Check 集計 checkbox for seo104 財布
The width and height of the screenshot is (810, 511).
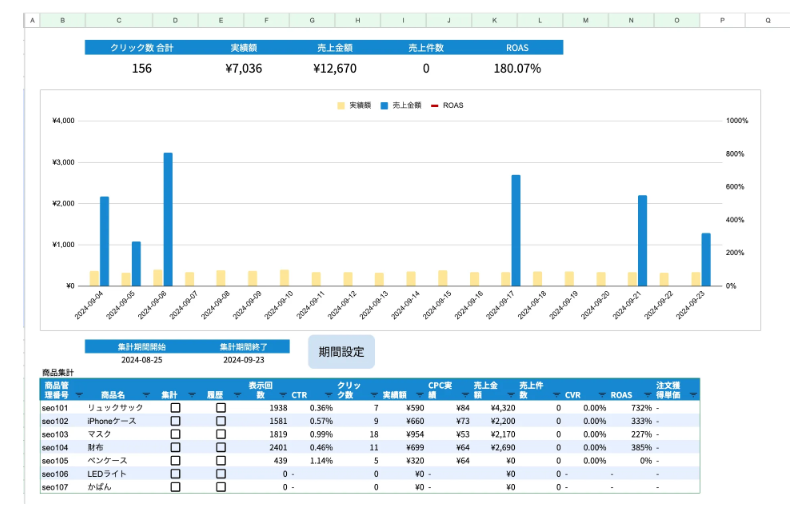[x=176, y=447]
